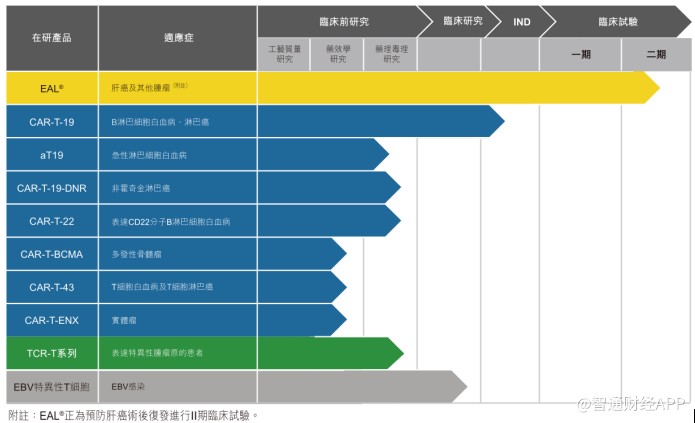Screen dimensions: 695x423
Task: Select the EBV特異性T細胞 row label
Action: pyautogui.click(x=52, y=387)
